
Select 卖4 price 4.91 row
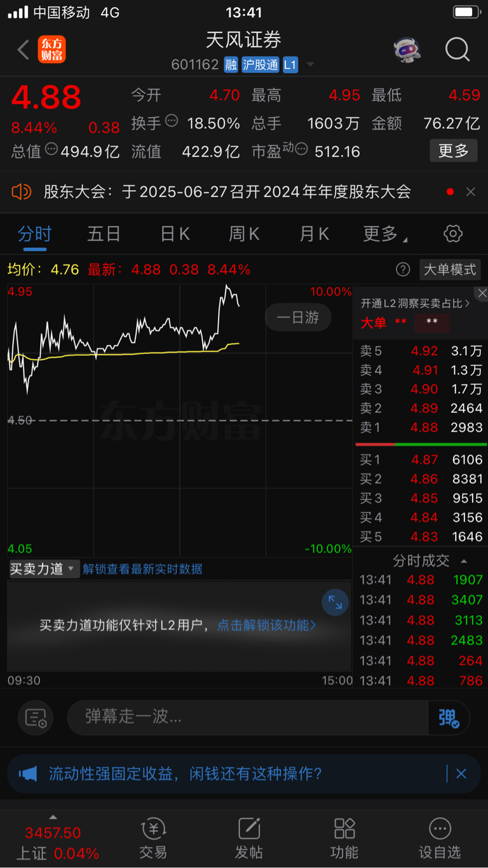pyautogui.click(x=421, y=370)
